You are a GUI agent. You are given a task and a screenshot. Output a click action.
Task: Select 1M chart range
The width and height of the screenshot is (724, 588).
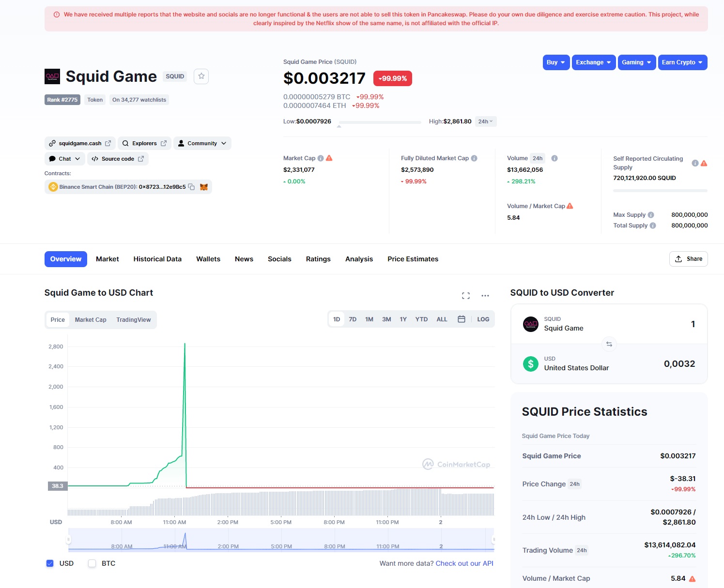pos(369,319)
